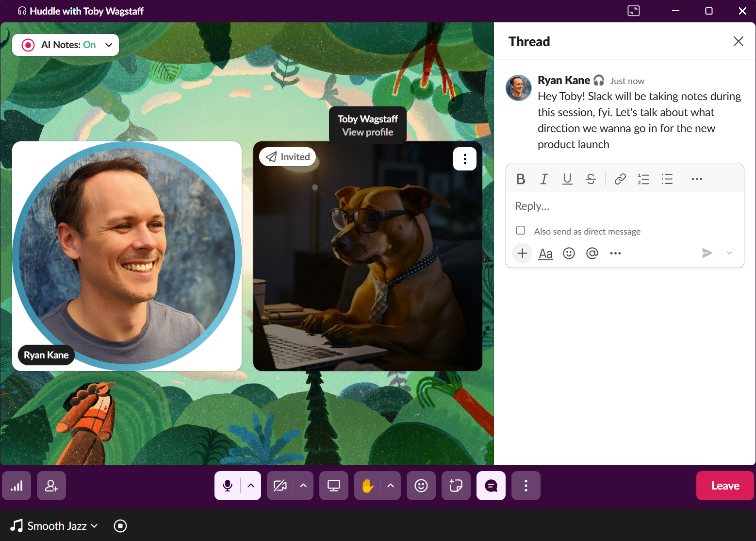
Task: Send the reply message
Action: [x=707, y=253]
